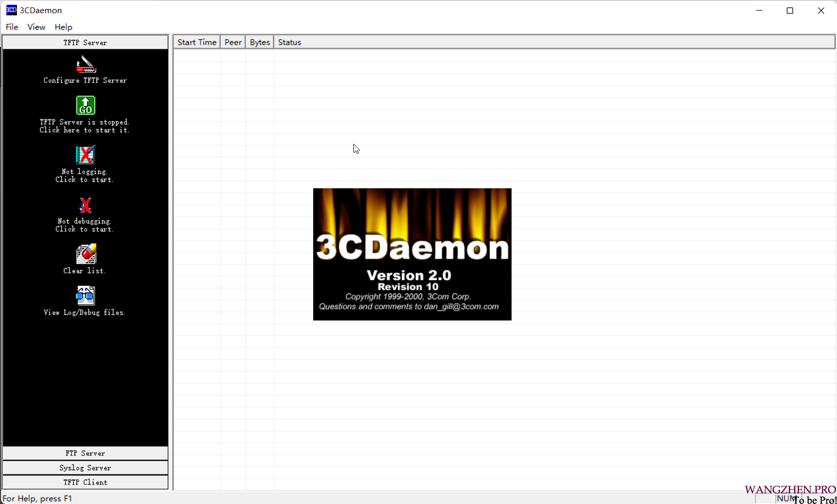Open the File menu

tap(12, 27)
